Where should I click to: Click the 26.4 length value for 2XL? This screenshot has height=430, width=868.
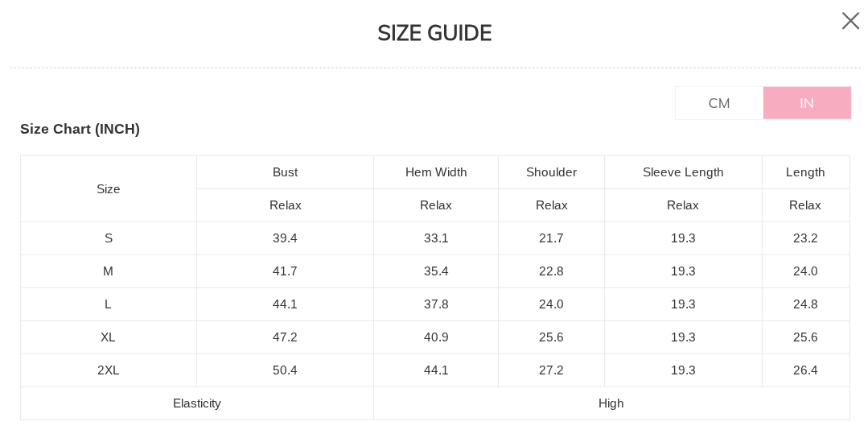coord(805,370)
